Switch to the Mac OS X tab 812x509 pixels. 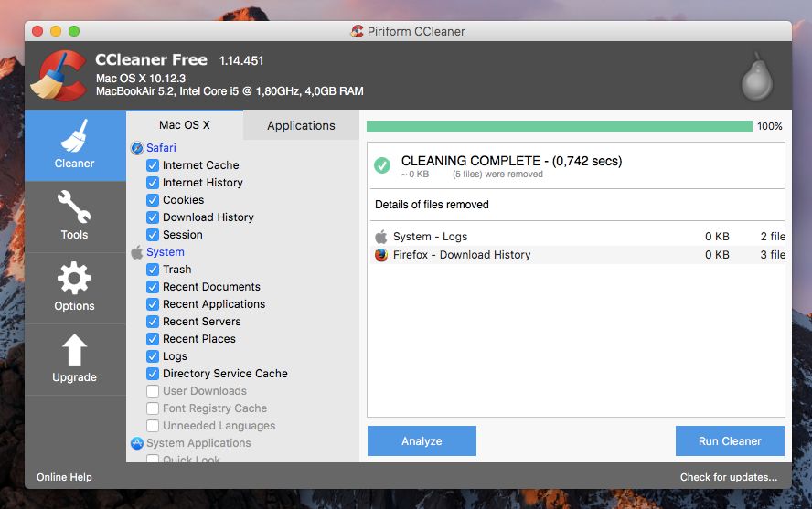185,125
